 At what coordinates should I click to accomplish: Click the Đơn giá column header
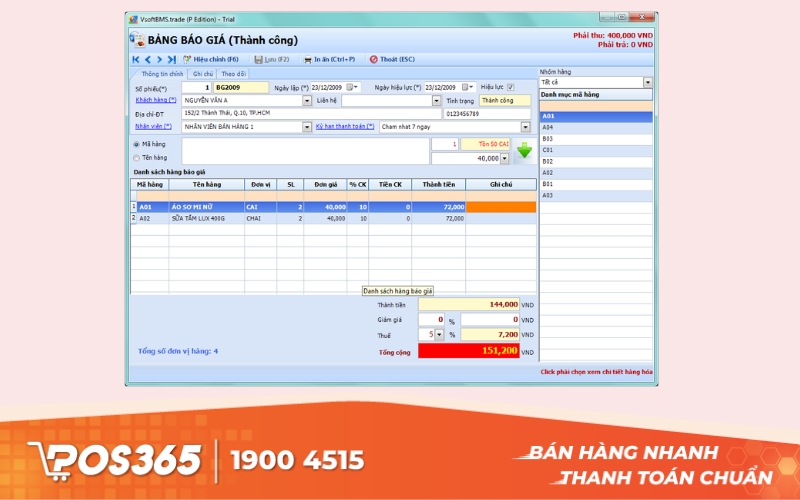[325, 185]
